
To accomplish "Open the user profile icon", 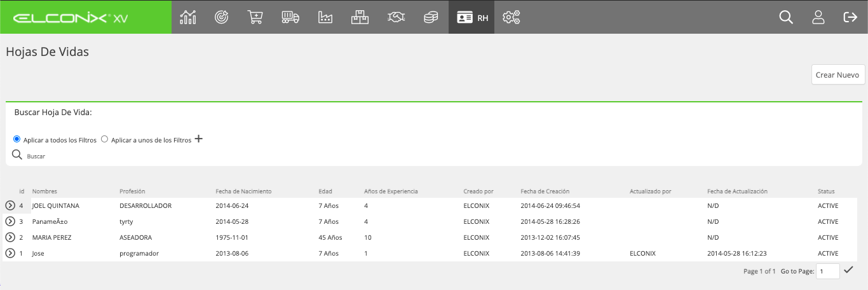I will click(x=818, y=17).
